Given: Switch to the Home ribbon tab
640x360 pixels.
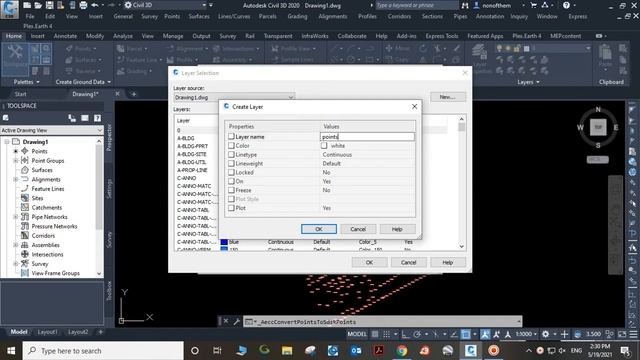Looking at the screenshot, I should tap(14, 36).
